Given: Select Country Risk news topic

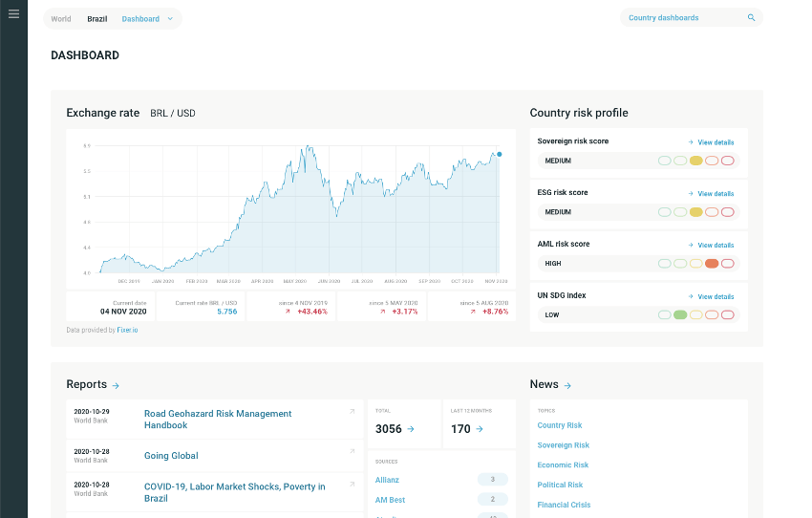Looking at the screenshot, I should tap(559, 425).
